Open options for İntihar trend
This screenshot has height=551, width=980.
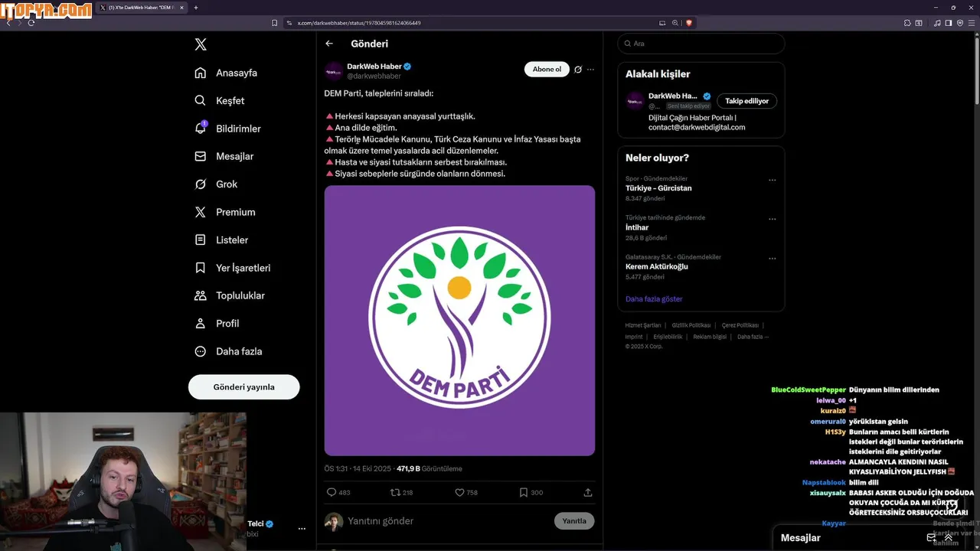coord(772,219)
